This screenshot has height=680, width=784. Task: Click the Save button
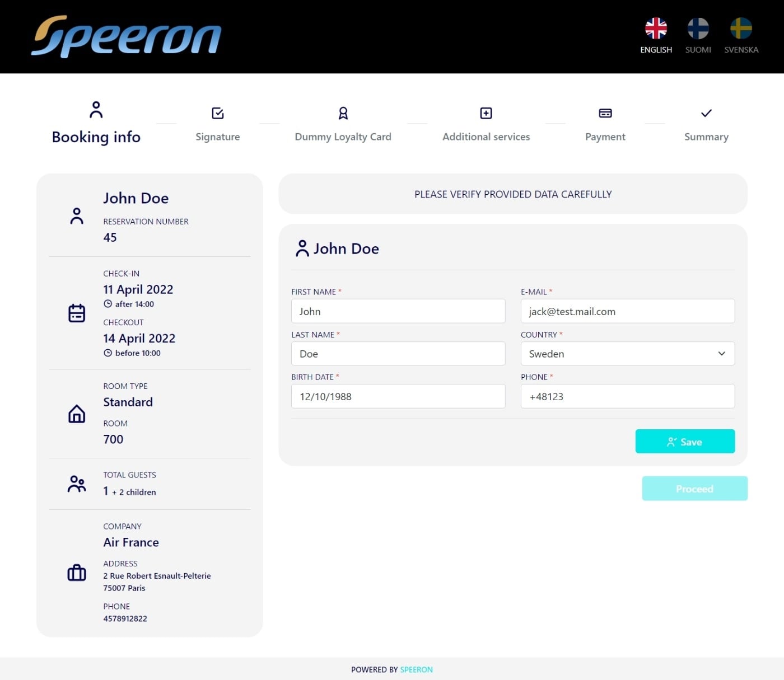685,441
